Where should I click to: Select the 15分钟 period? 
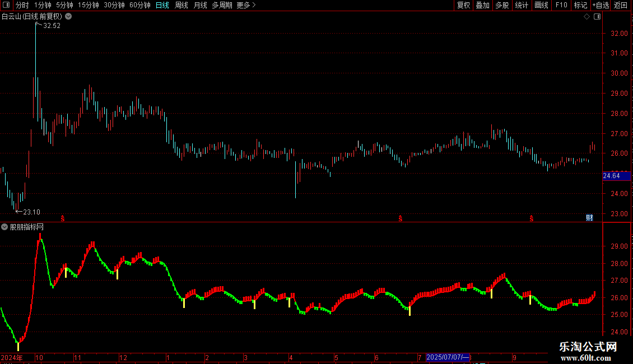89,5
